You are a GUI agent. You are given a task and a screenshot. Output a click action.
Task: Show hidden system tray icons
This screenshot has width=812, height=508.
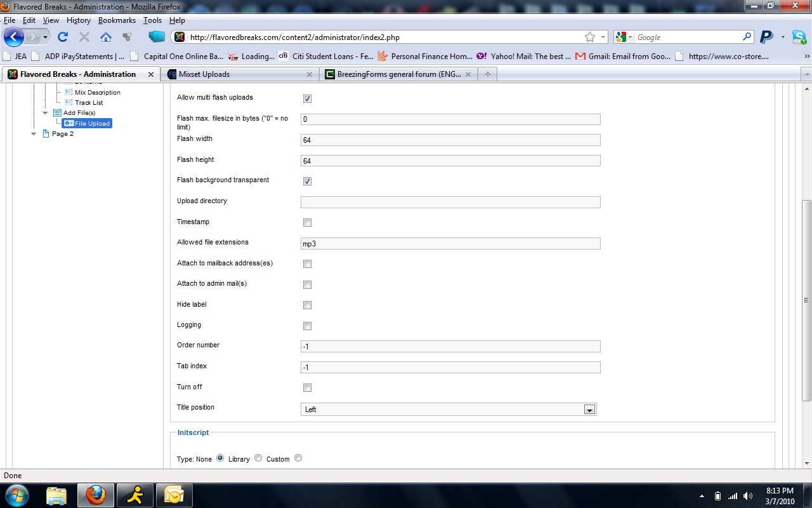point(702,496)
